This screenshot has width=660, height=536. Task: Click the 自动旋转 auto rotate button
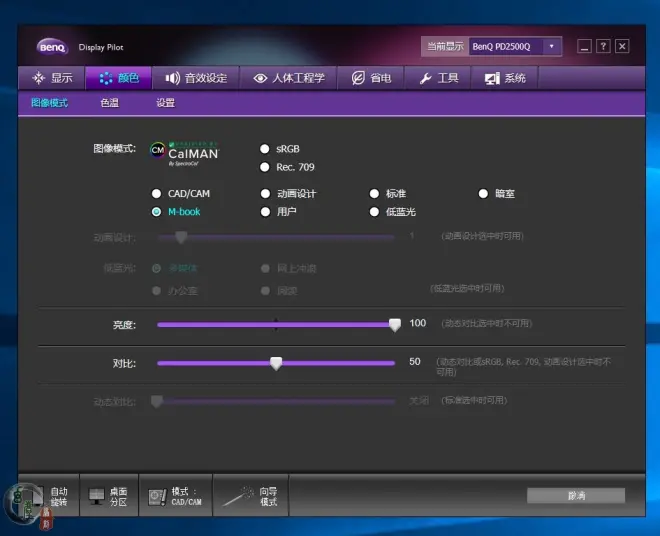point(49,496)
